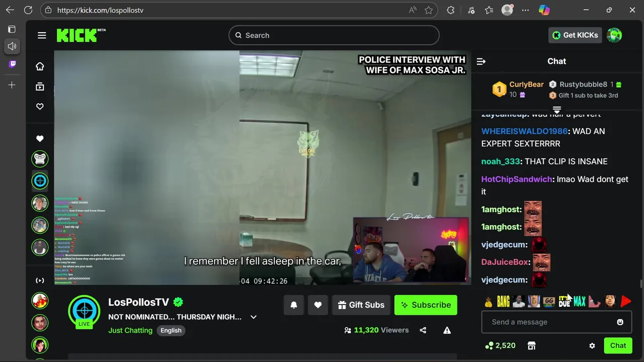Go to Kick home via sidebar house icon
Screen dimensions: 644x362
coord(40,66)
